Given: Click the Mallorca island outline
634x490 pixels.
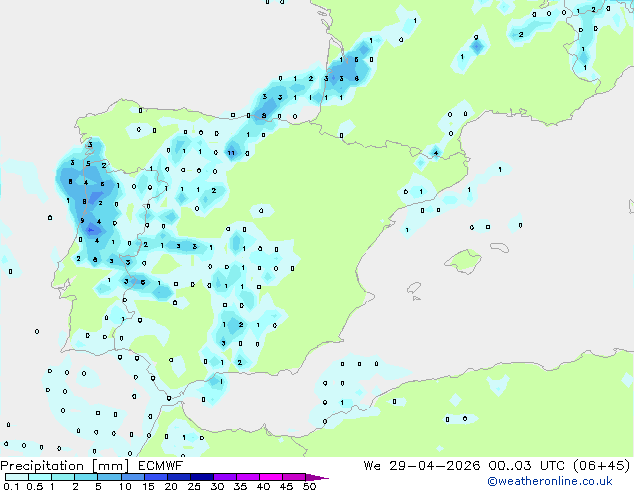Looking at the screenshot, I should pos(463,261).
